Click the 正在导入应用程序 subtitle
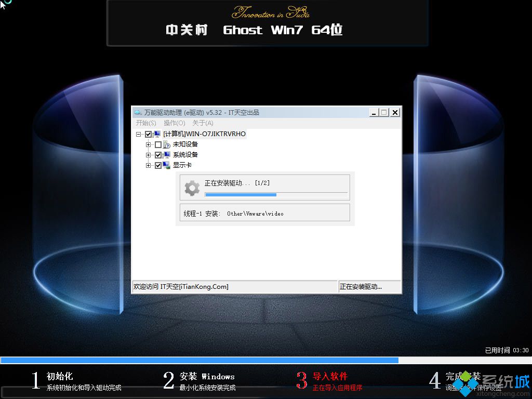The width and height of the screenshot is (532, 399). [337, 388]
